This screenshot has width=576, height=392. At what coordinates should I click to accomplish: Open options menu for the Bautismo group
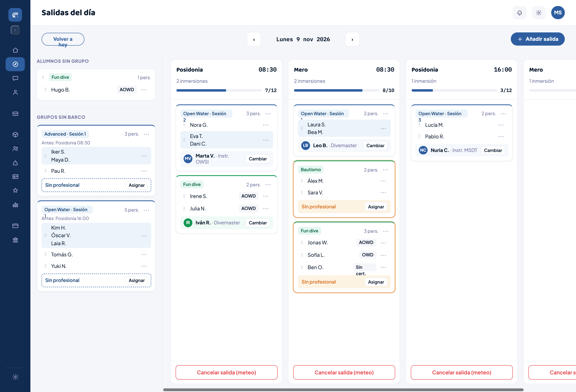[x=386, y=170]
